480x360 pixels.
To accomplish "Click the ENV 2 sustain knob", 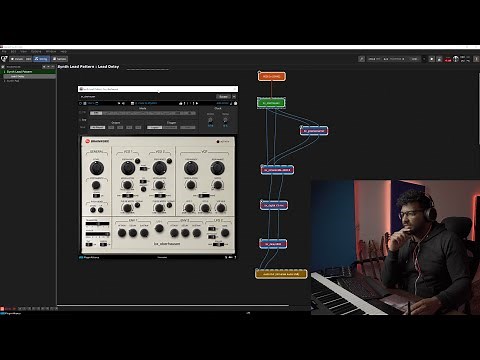I will [197, 233].
